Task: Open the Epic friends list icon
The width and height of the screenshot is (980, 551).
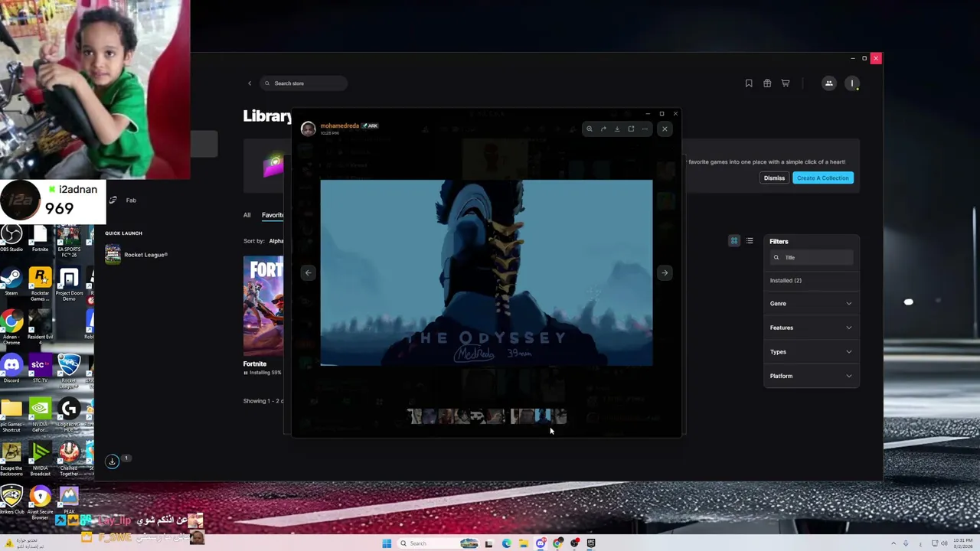Action: point(829,83)
